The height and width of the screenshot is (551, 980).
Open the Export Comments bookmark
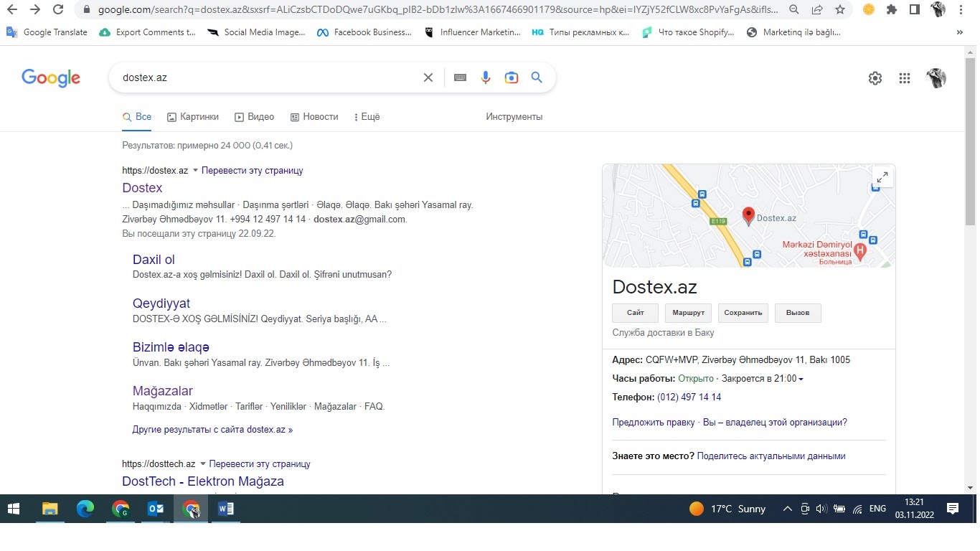click(x=148, y=32)
